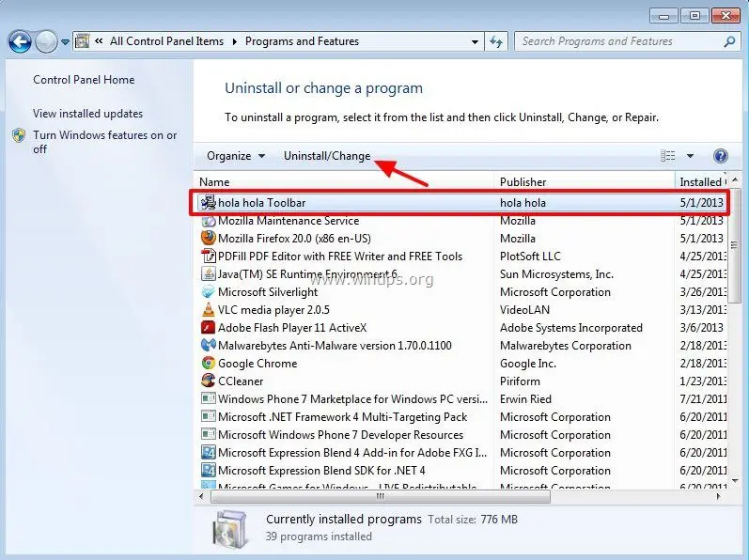Click horizontal scrollbar right arrow
Image resolution: width=749 pixels, height=560 pixels.
(x=718, y=496)
